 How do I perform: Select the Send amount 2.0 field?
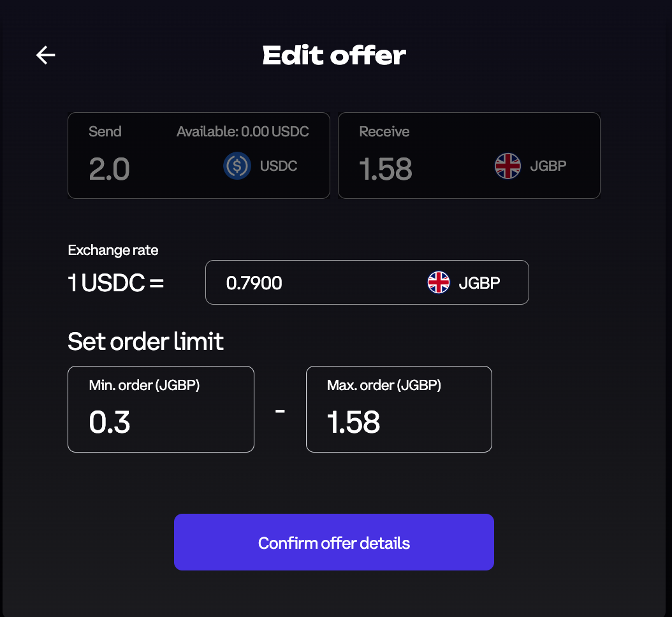point(110,169)
